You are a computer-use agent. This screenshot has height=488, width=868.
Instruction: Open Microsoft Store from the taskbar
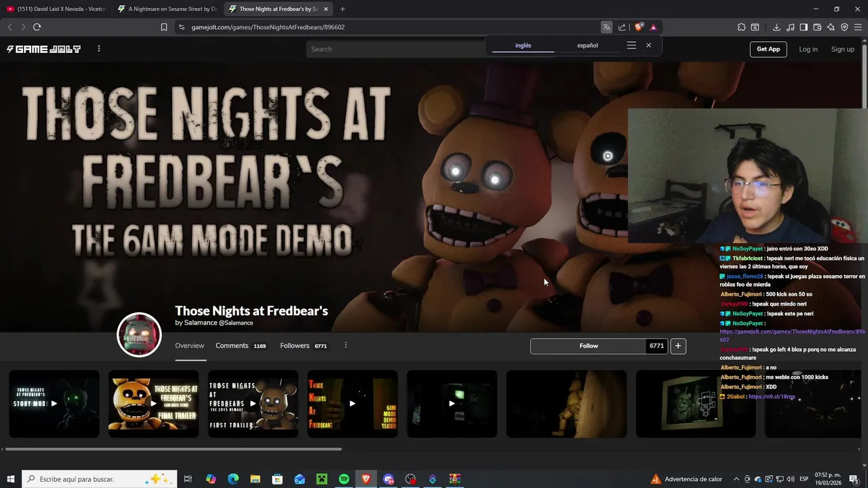(x=277, y=479)
